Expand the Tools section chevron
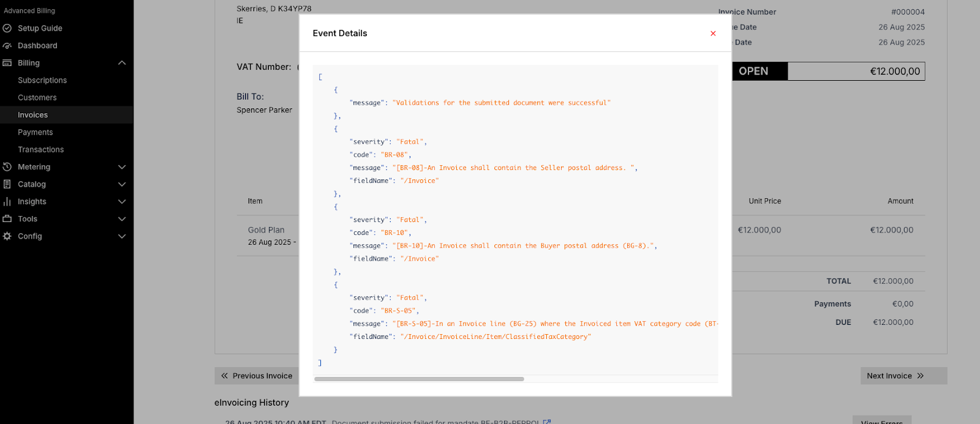980x424 pixels. point(122,219)
